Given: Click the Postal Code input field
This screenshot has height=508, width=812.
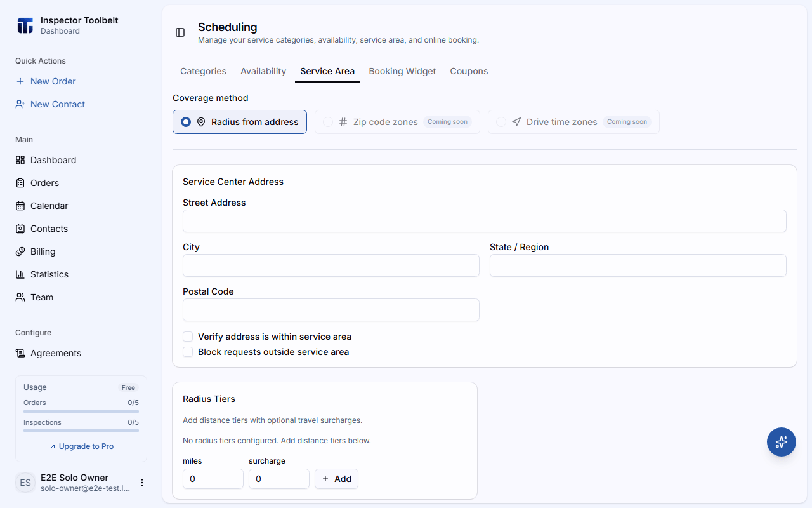Looking at the screenshot, I should [x=331, y=310].
